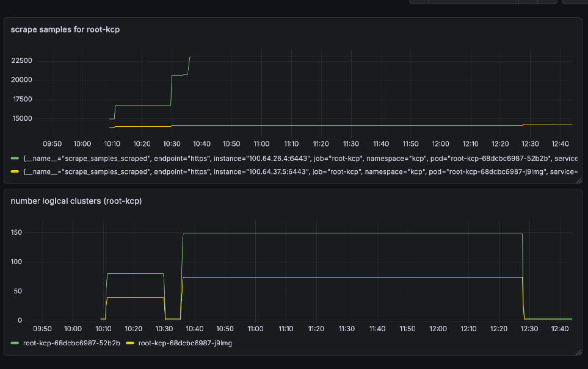Screen dimensions: 588x369
Task: Isolate the legend series for instance 100.64.37.5:6443
Action: click(300, 171)
